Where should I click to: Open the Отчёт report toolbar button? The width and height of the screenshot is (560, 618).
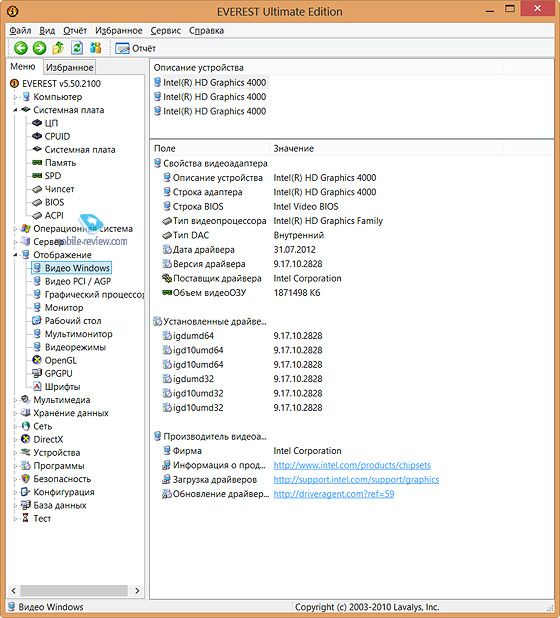pyautogui.click(x=136, y=48)
